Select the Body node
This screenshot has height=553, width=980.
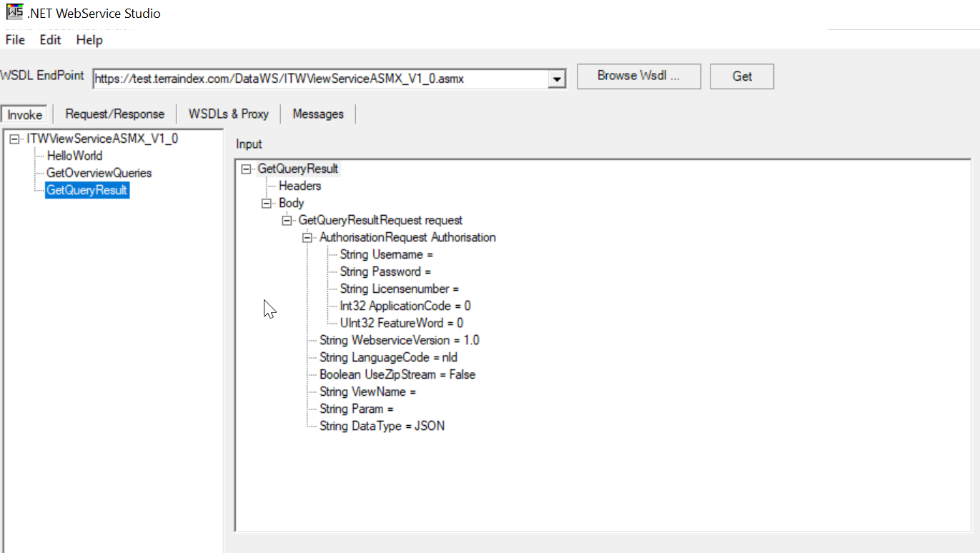tap(291, 203)
